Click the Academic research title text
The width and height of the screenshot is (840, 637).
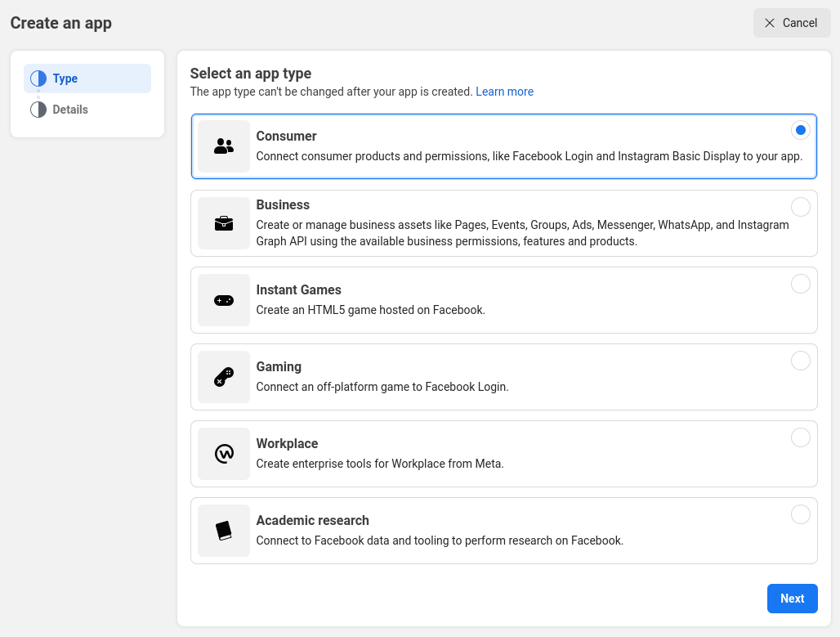312,520
